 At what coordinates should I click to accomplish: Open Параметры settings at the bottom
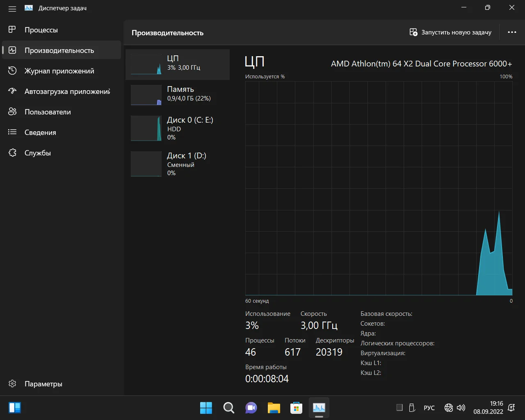(43, 384)
